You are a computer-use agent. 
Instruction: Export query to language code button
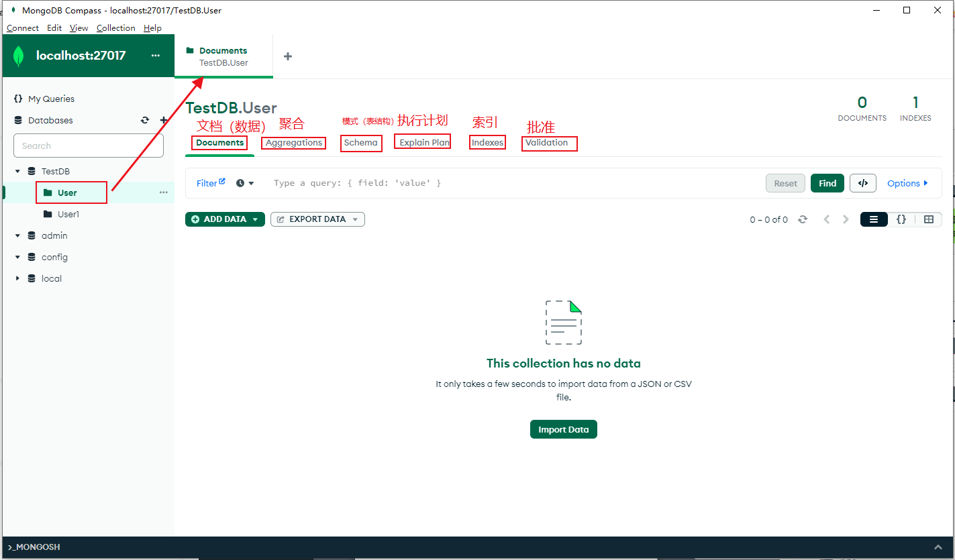point(863,183)
